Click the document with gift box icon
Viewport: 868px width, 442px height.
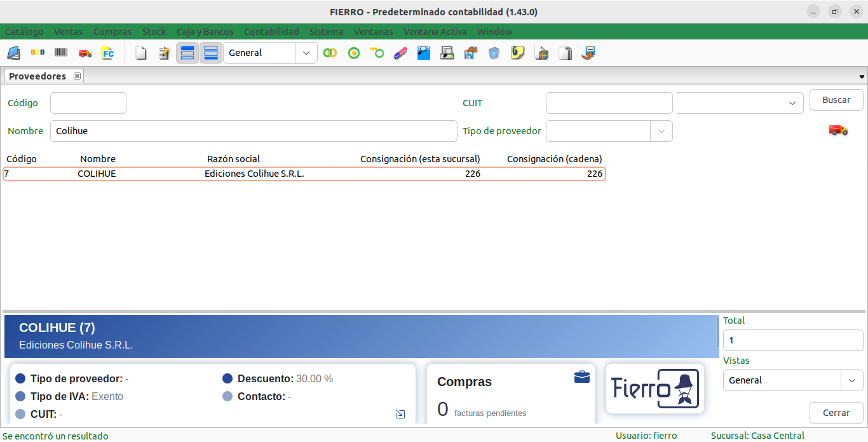(x=541, y=53)
